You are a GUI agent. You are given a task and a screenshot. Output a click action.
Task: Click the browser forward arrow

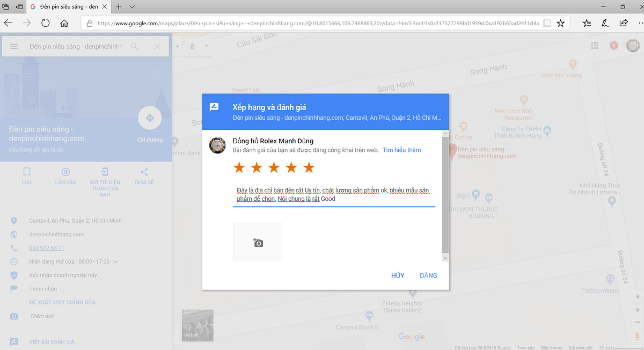27,23
